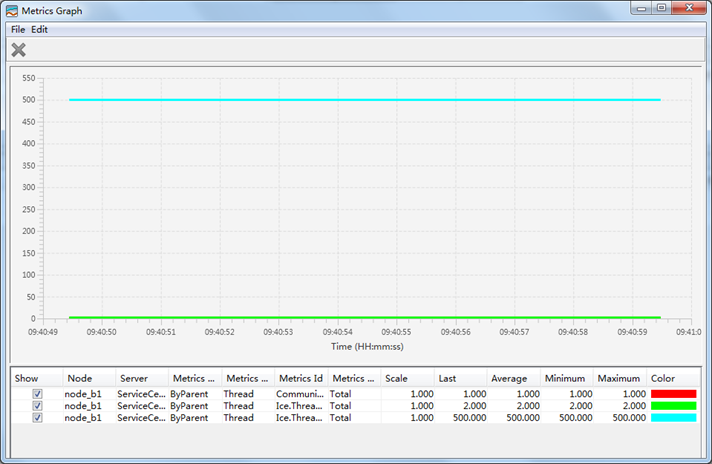The image size is (712, 464).
Task: Toggle Show checkbox in the green row
Action: 37,406
